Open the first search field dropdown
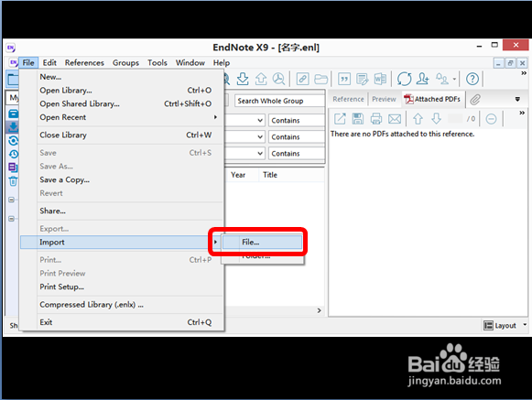 pos(260,121)
